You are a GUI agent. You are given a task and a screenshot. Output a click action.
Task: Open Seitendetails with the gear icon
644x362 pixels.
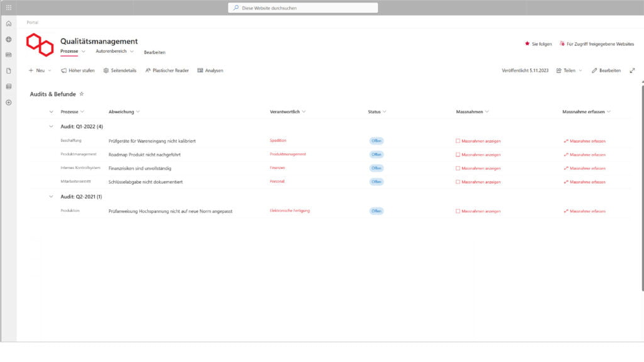(x=119, y=70)
